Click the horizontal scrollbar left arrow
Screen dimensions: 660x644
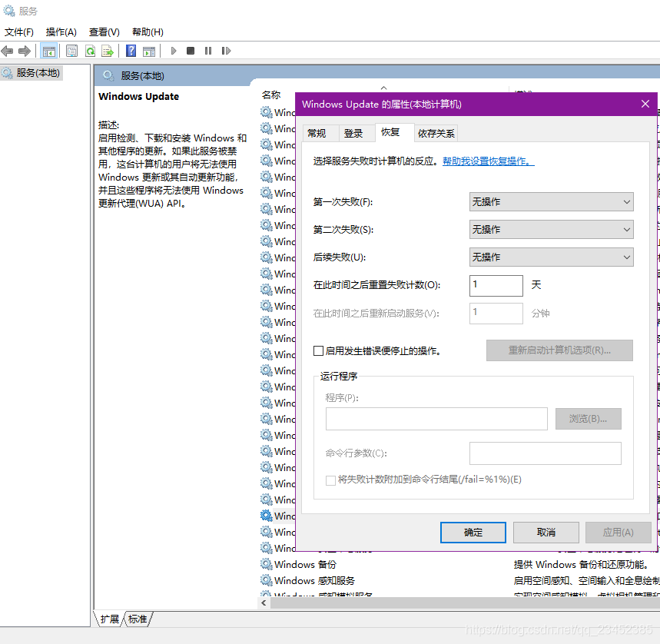[x=264, y=603]
